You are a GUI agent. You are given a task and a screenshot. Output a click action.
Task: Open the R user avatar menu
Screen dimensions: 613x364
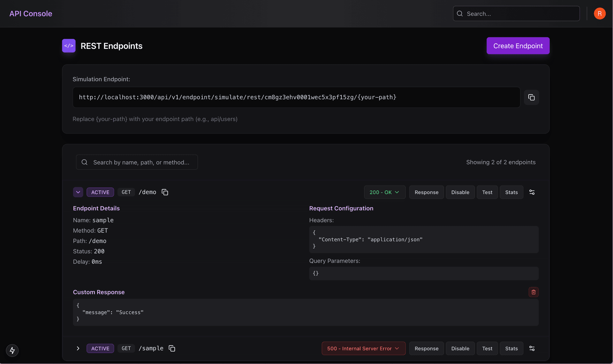600,13
